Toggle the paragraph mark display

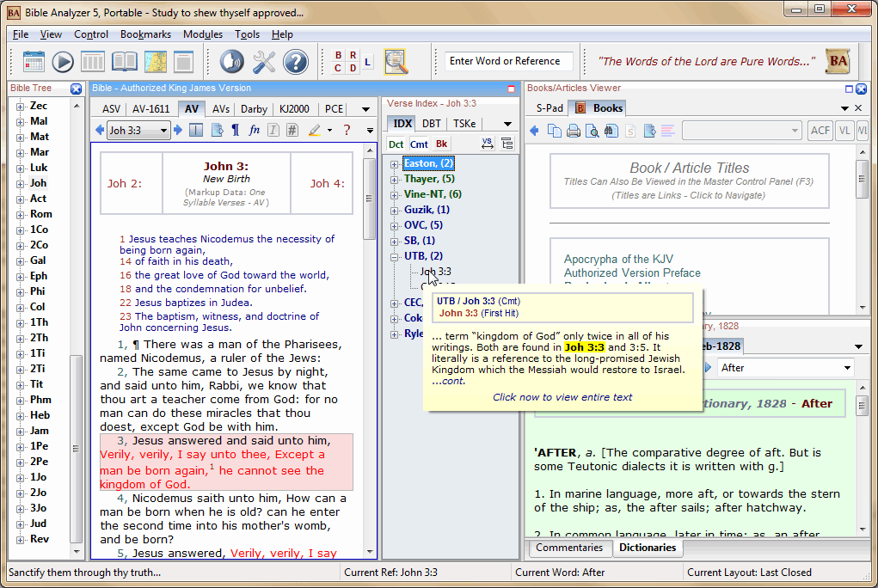point(235,131)
